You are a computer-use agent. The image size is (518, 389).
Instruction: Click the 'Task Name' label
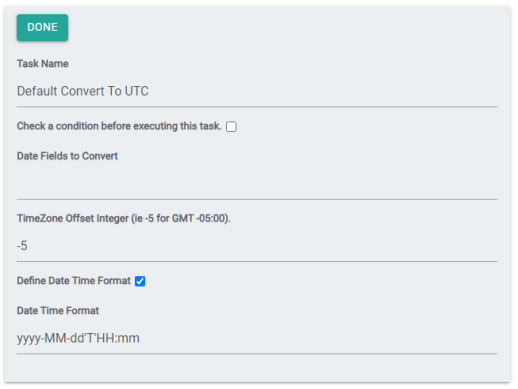pos(43,64)
